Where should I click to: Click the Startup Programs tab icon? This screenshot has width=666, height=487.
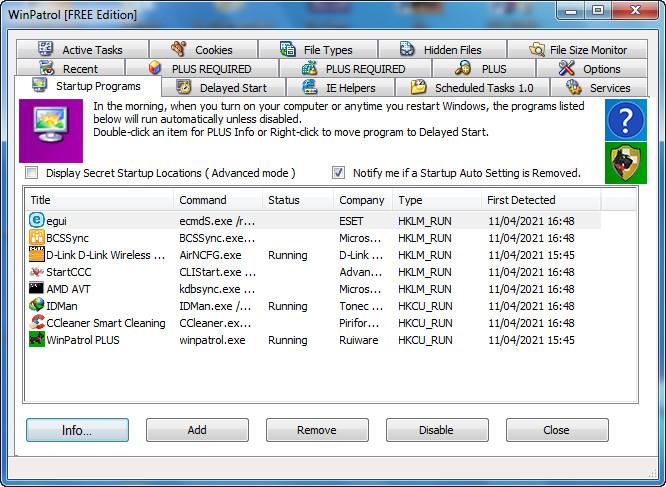click(x=40, y=85)
